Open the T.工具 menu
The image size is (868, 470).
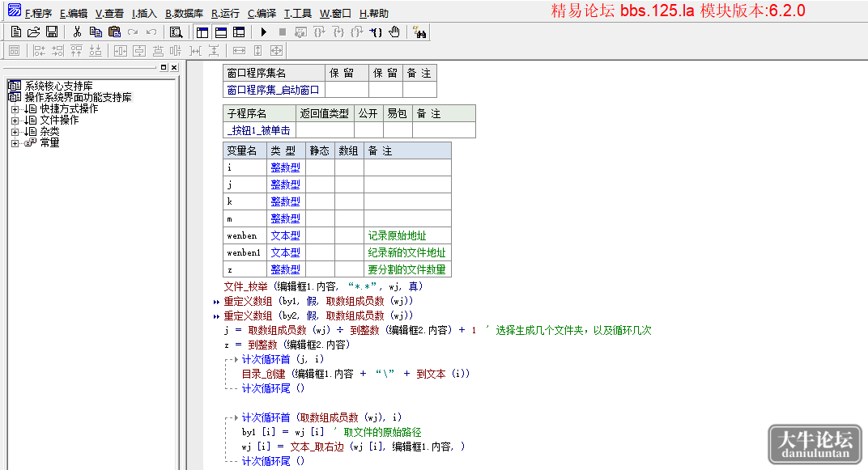298,13
